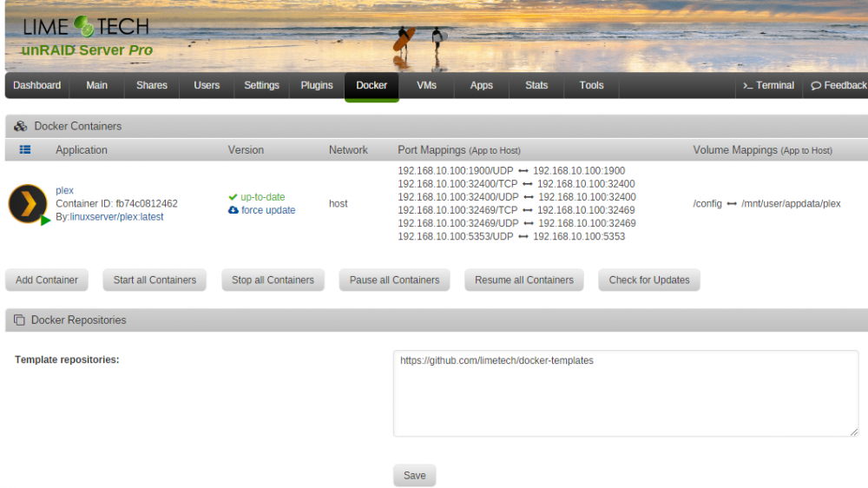This screenshot has height=488, width=868.
Task: Go to the Tools tab
Action: tap(591, 85)
